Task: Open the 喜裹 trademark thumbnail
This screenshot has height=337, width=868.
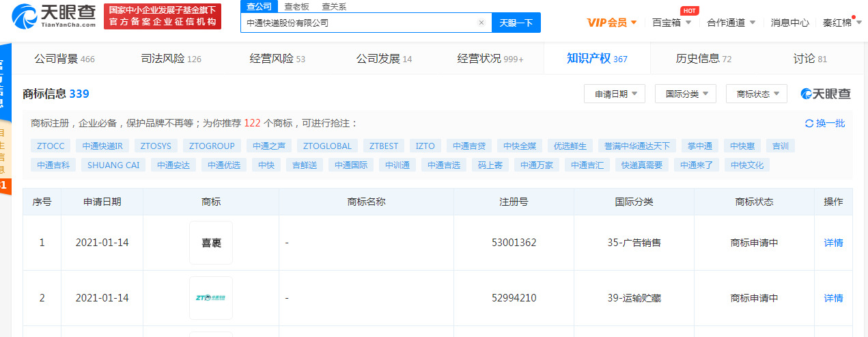Action: pos(211,243)
